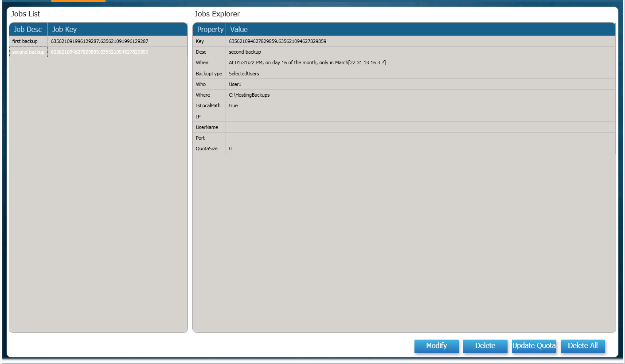
Task: Click the Desc property cell
Action: pos(210,52)
